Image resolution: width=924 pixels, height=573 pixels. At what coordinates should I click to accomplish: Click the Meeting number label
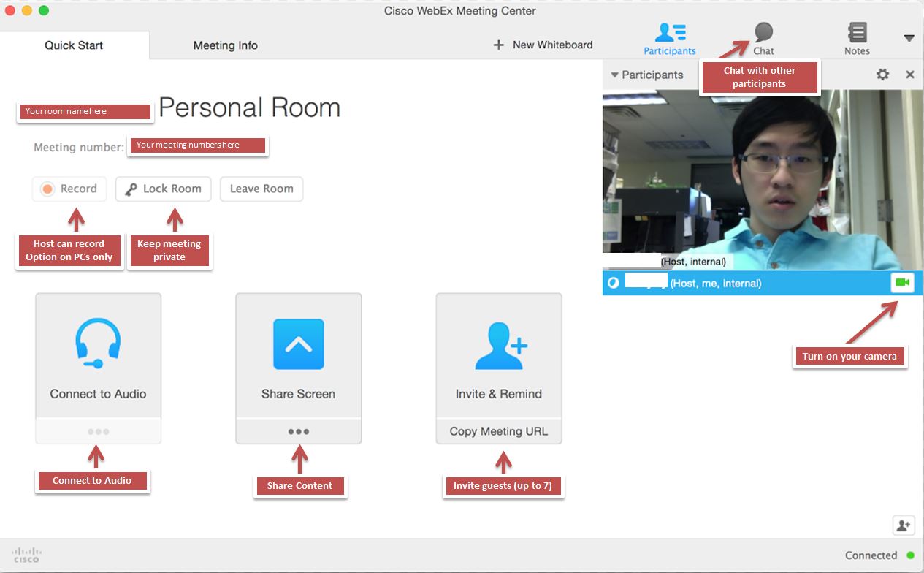point(79,148)
